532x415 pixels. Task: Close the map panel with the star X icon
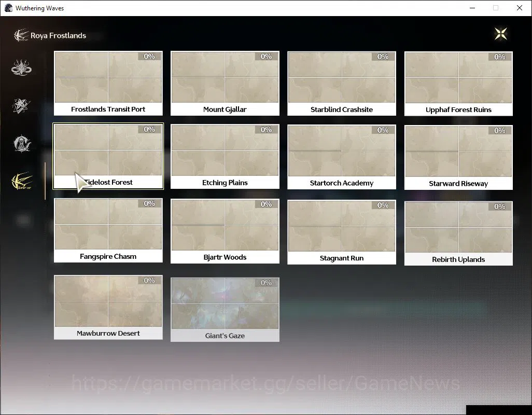click(x=501, y=34)
